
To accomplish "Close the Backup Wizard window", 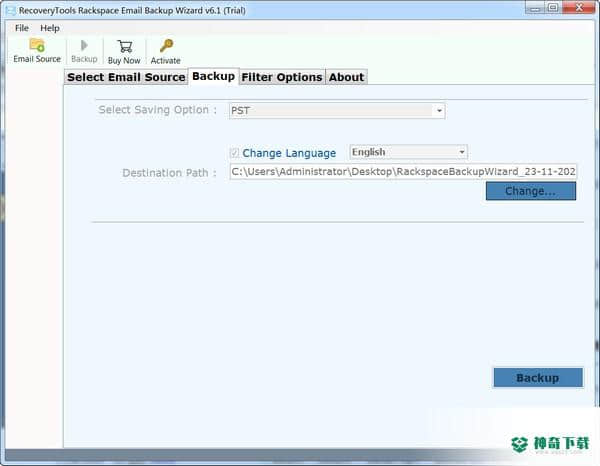I will 579,8.
